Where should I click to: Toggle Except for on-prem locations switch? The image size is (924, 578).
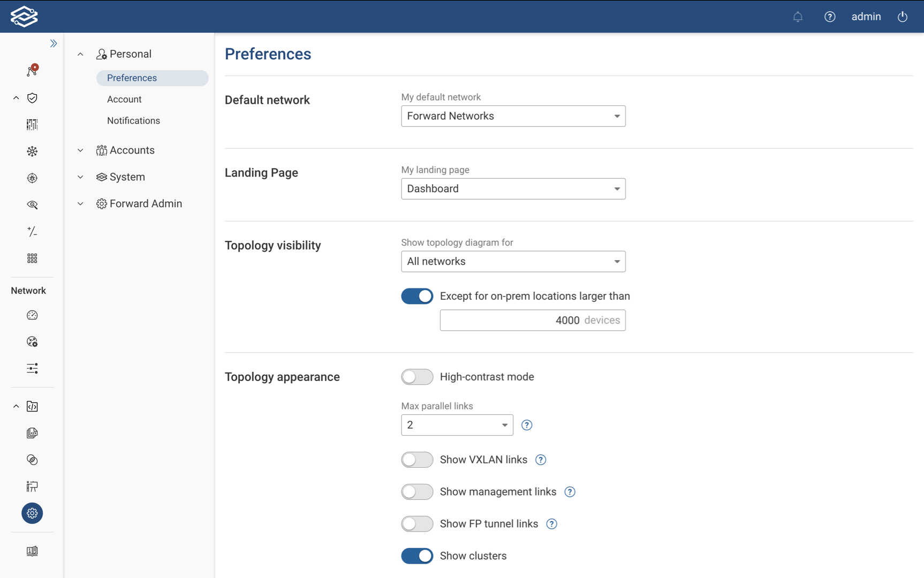point(417,296)
